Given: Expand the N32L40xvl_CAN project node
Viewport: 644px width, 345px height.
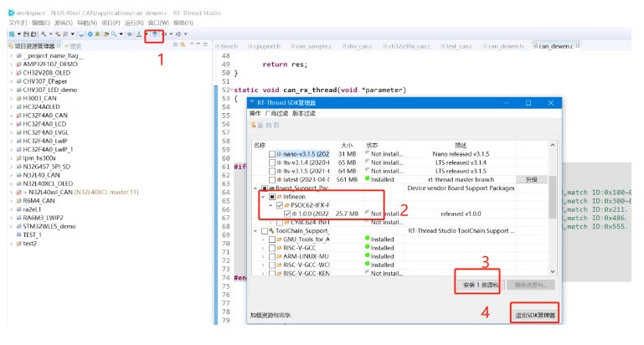Looking at the screenshot, I should pyautogui.click(x=11, y=193).
